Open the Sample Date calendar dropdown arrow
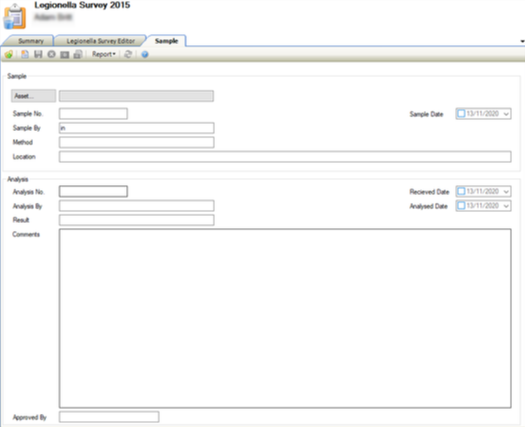525x427 pixels. coord(506,114)
